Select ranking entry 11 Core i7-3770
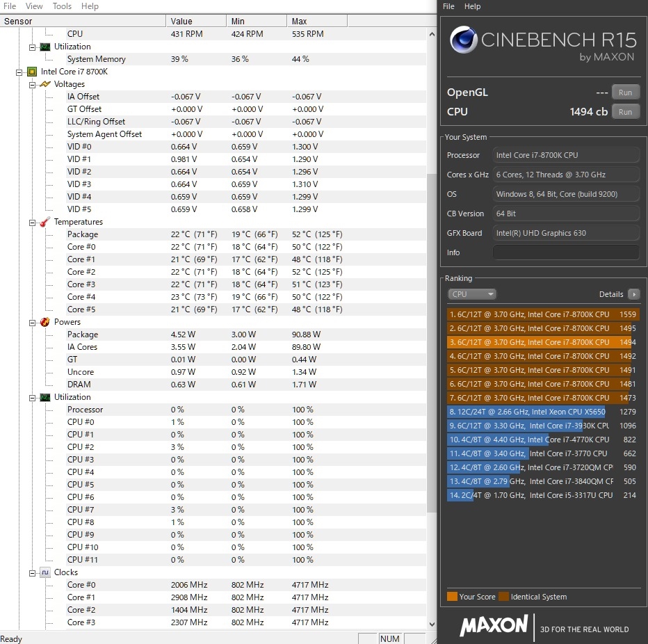The height and width of the screenshot is (644, 648). [x=543, y=453]
